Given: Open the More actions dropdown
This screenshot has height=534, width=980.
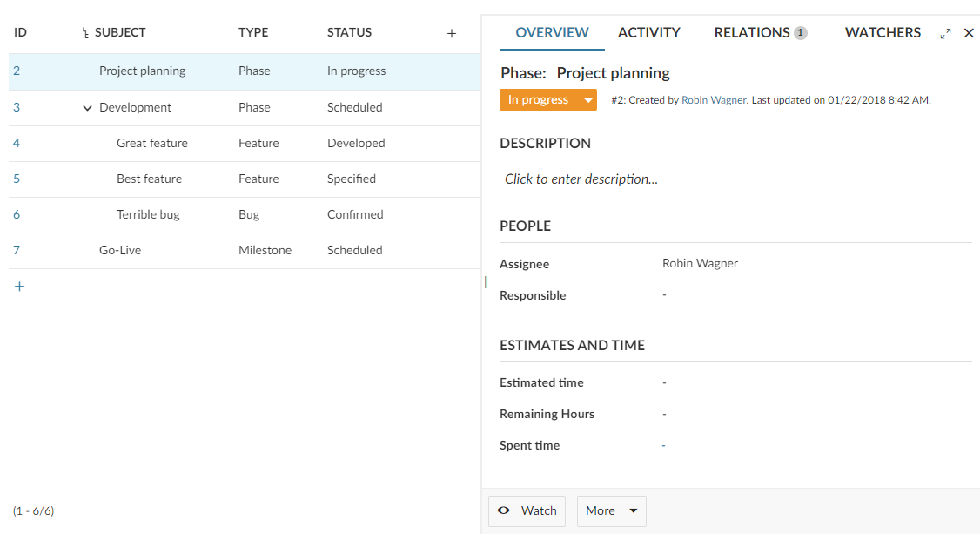Looking at the screenshot, I should [x=611, y=510].
